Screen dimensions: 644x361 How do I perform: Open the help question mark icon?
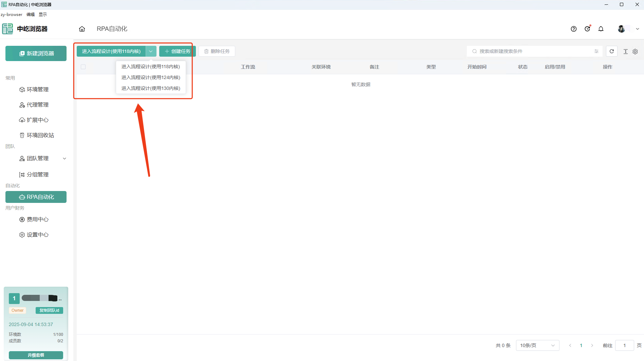574,29
